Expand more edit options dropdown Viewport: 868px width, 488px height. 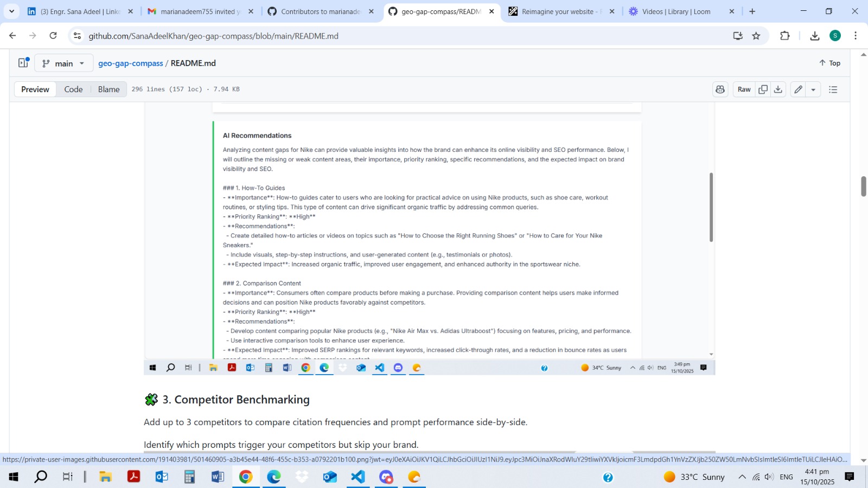813,89
